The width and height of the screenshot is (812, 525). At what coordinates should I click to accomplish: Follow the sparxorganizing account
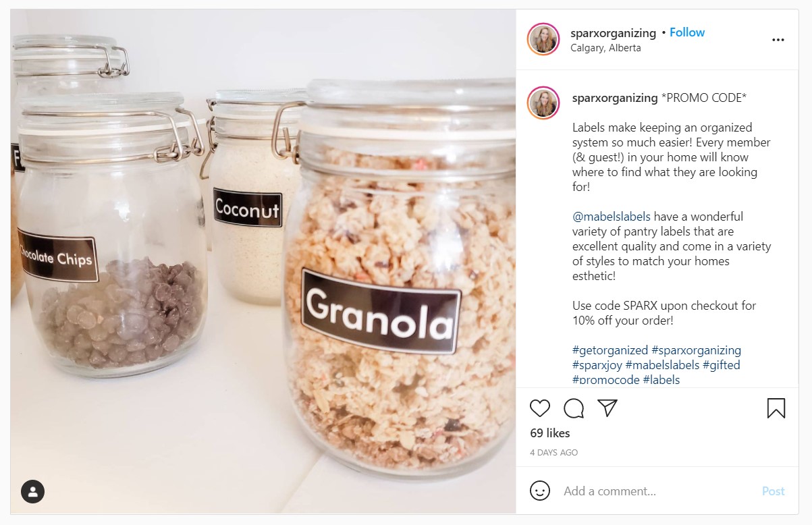click(x=687, y=32)
